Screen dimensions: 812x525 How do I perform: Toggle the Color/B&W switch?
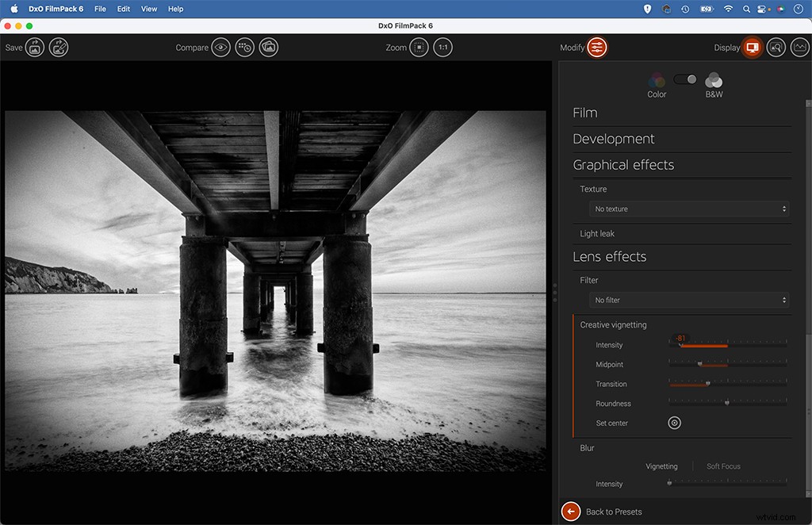point(684,79)
